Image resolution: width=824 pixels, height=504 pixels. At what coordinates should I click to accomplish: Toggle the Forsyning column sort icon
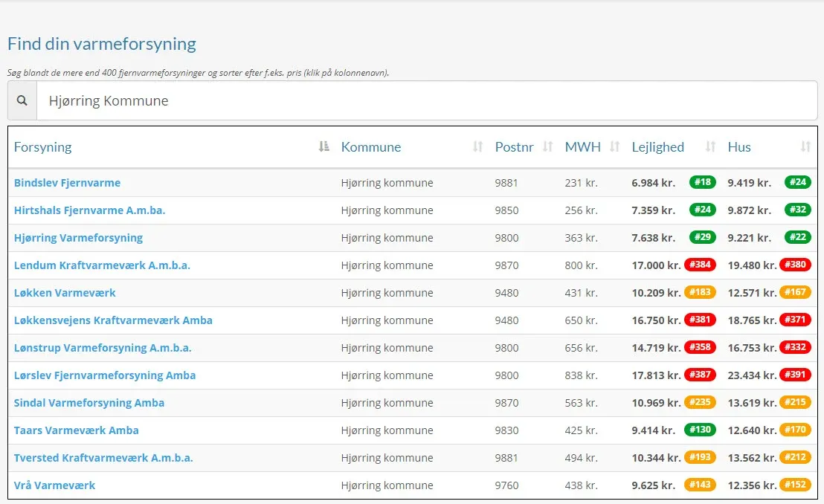pos(324,146)
